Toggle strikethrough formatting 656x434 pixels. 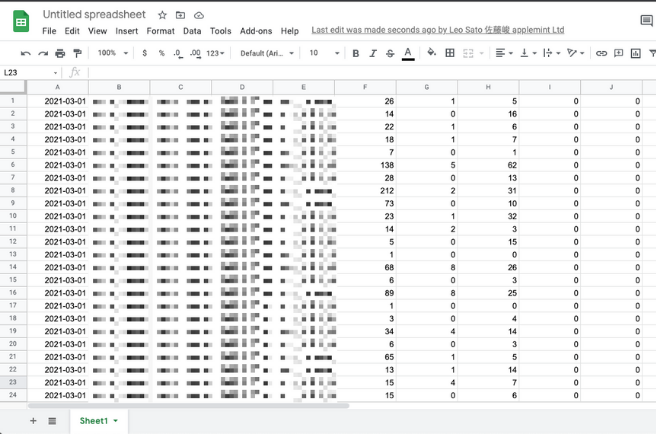click(390, 53)
